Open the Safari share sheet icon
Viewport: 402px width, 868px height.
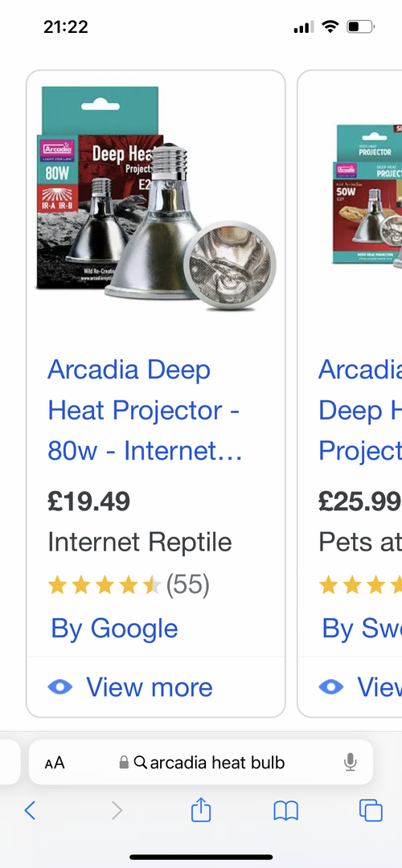pyautogui.click(x=201, y=809)
